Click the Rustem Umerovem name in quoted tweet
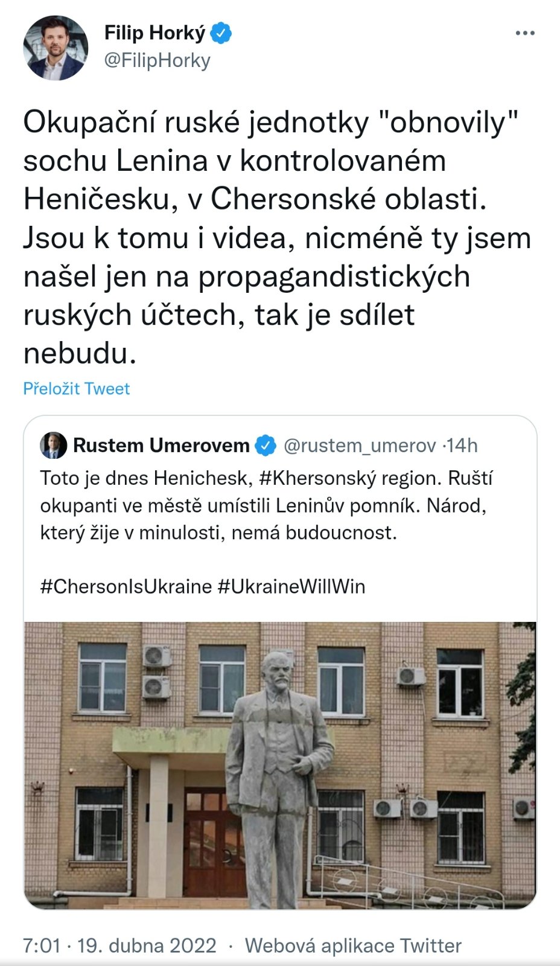 [x=161, y=446]
